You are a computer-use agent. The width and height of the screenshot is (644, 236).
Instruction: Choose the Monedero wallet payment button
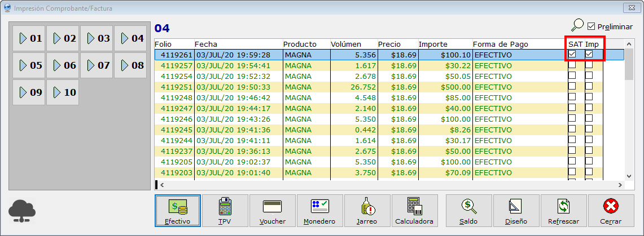[x=319, y=211]
